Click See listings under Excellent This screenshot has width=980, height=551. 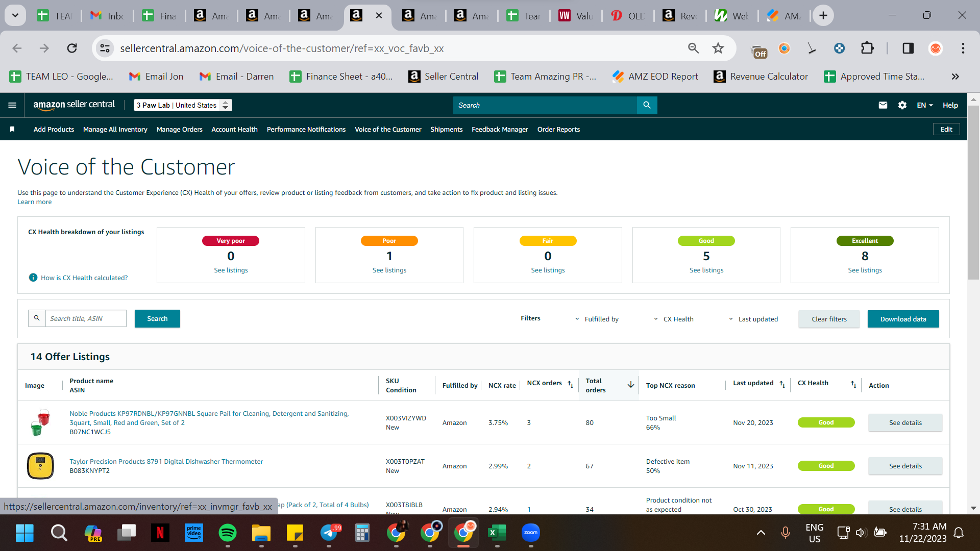[x=865, y=270]
